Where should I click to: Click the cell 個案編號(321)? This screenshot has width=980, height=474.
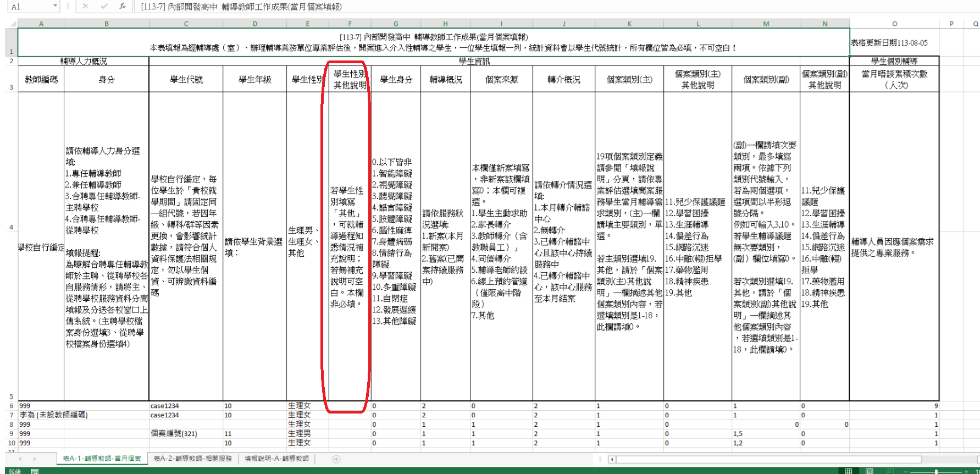point(186,433)
